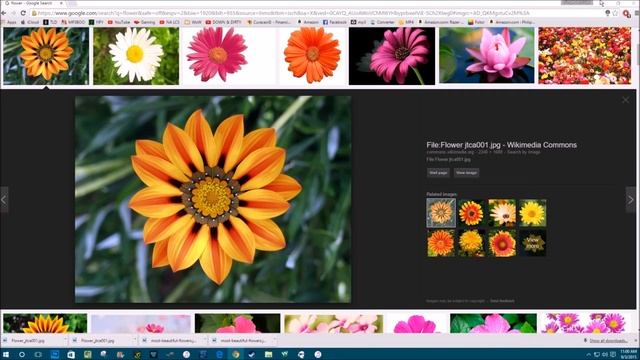
Task: Open the DOWN & DIRTY bookmark
Action: point(224,22)
